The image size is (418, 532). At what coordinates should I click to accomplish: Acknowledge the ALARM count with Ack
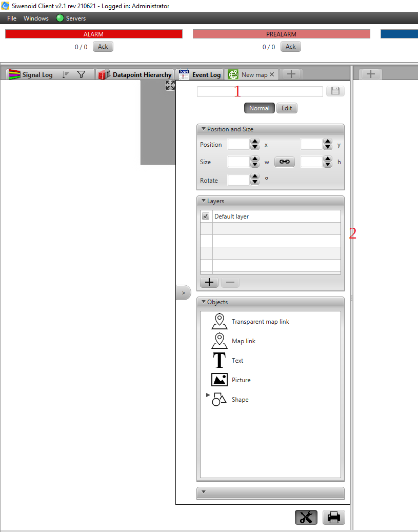tap(103, 47)
